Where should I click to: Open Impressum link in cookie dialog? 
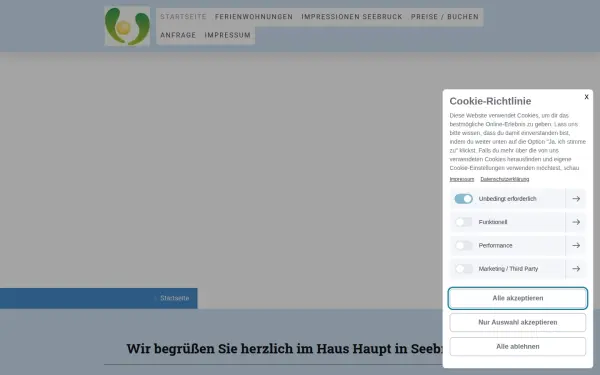tap(461, 179)
